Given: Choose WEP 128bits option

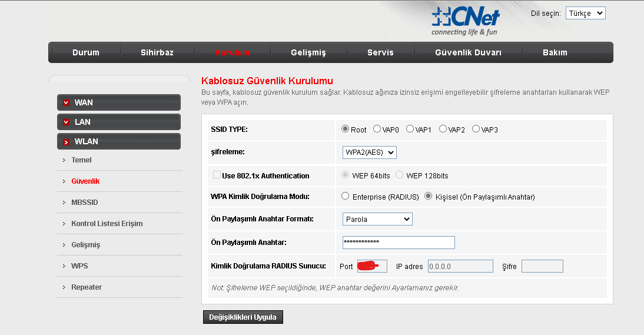Looking at the screenshot, I should pos(399,175).
